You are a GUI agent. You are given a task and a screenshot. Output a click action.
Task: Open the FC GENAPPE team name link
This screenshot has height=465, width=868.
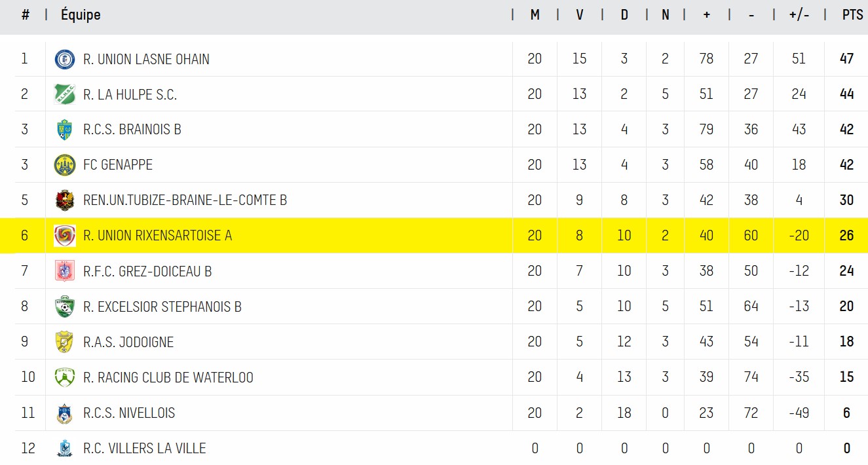(118, 165)
